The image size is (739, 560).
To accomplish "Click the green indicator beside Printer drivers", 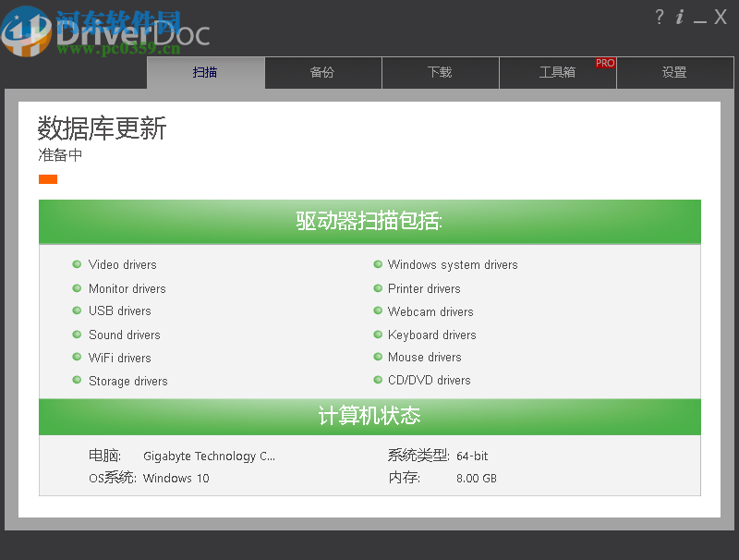I will 378,288.
